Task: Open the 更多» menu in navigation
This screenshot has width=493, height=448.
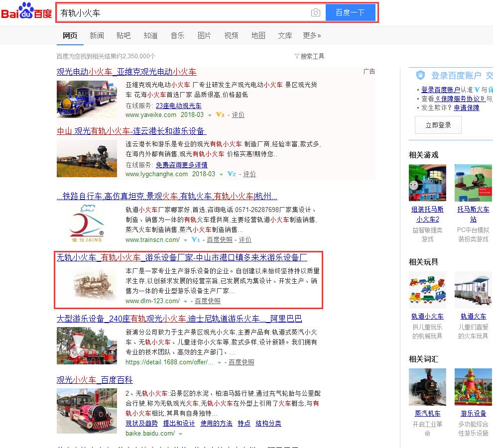Action: (x=312, y=35)
